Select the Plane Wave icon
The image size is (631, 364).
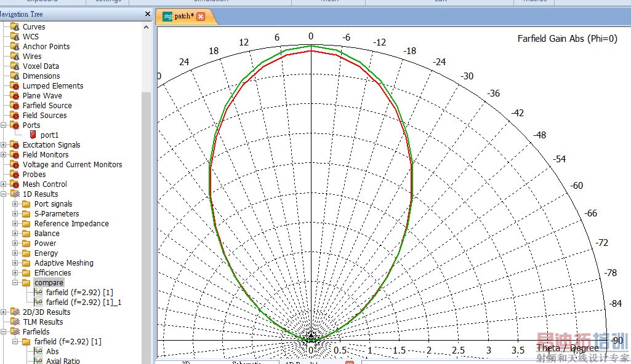(x=15, y=96)
